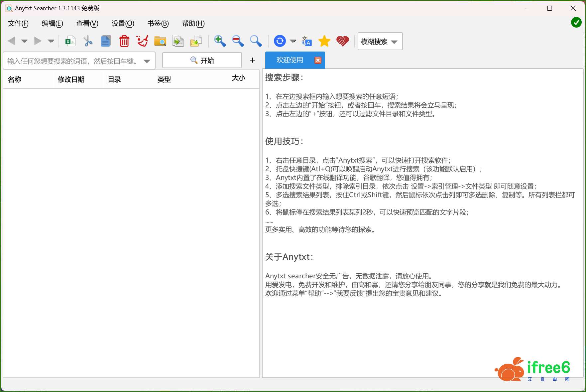The width and height of the screenshot is (586, 392).
Task: Click the blue refresh index icon
Action: coord(280,41)
